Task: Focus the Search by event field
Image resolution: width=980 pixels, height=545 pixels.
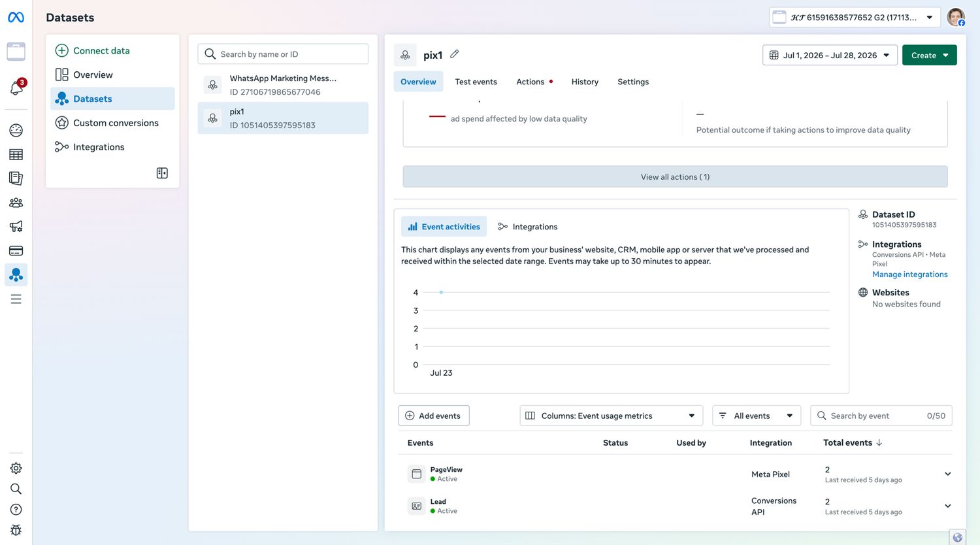Action: [881, 416]
